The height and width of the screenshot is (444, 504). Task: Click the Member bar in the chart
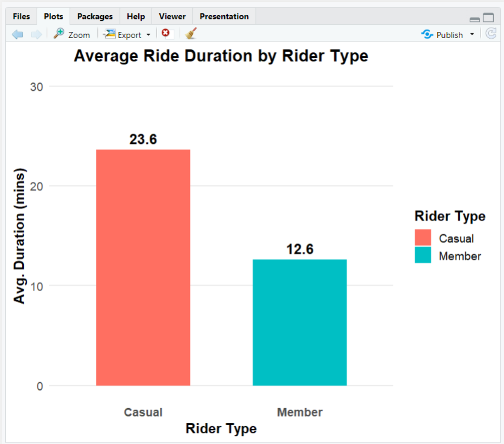299,323
